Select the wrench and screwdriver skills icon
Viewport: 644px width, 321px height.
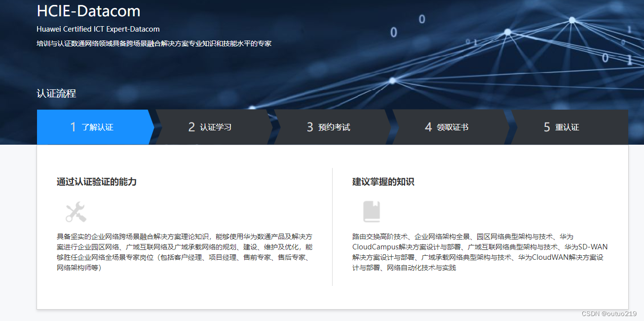click(76, 211)
